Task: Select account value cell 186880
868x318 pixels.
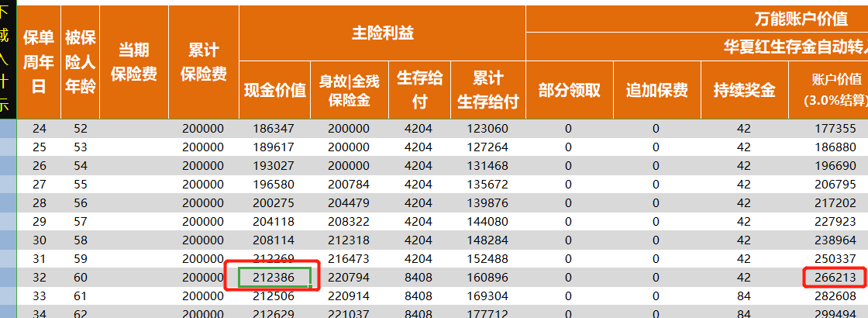Action: click(835, 147)
